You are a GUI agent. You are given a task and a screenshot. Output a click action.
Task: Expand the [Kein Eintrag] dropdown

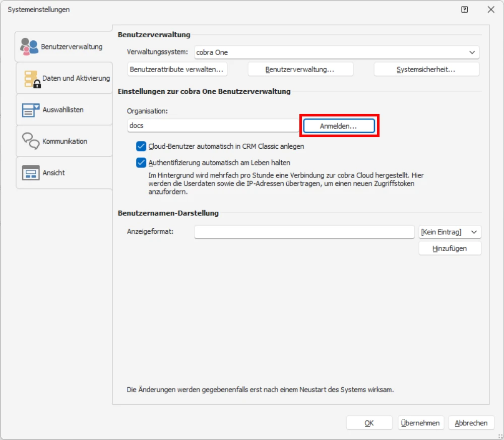(474, 232)
